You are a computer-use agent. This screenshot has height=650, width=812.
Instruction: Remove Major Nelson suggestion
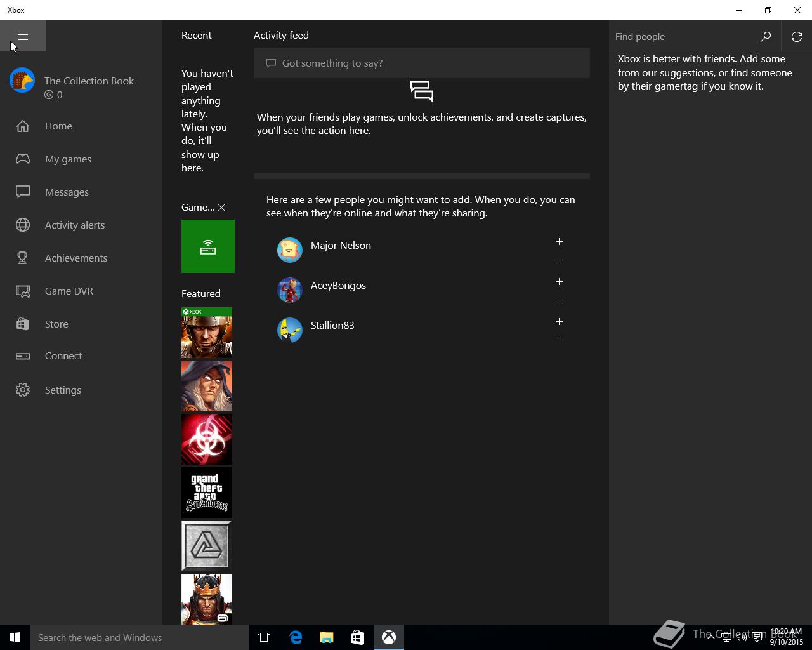click(559, 260)
